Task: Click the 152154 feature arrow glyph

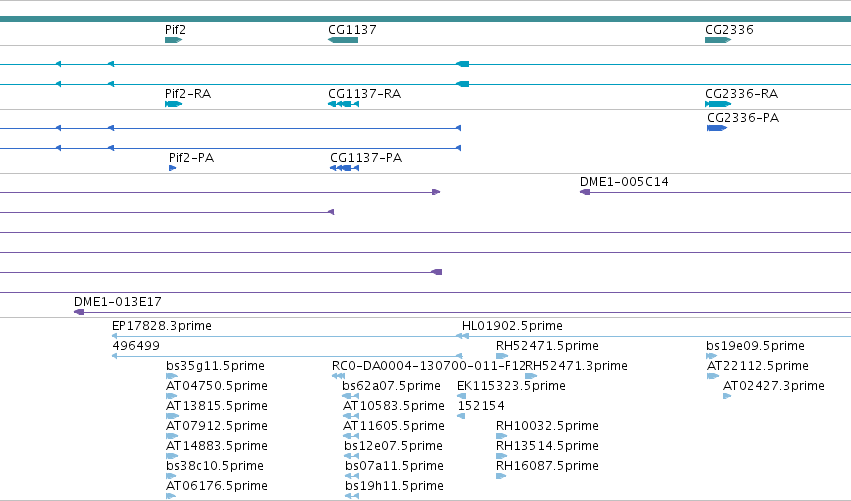Action: coord(461,416)
